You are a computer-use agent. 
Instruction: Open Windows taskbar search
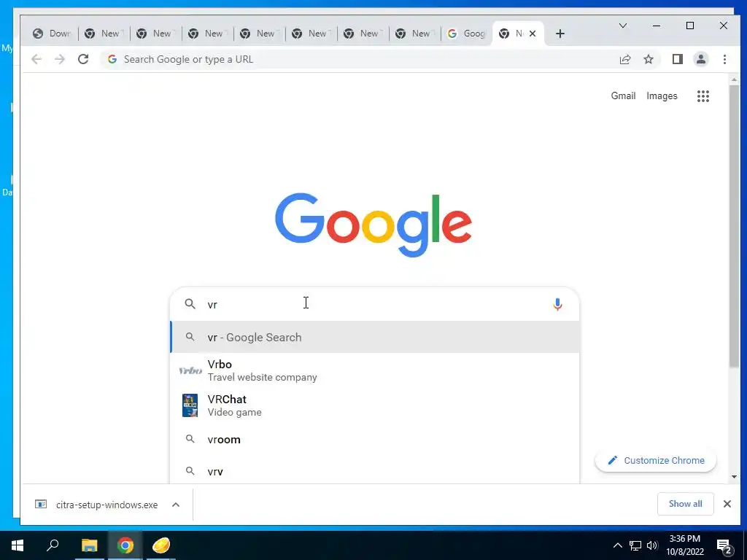click(x=53, y=545)
